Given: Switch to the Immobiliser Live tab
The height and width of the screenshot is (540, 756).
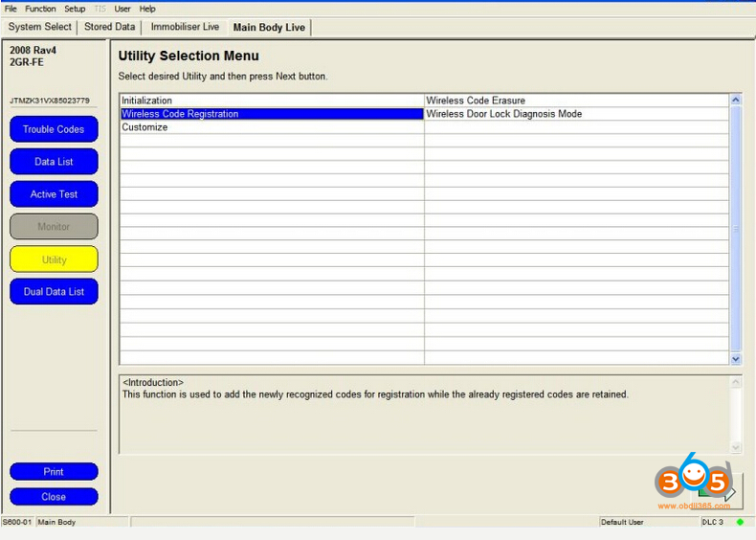Looking at the screenshot, I should [185, 27].
